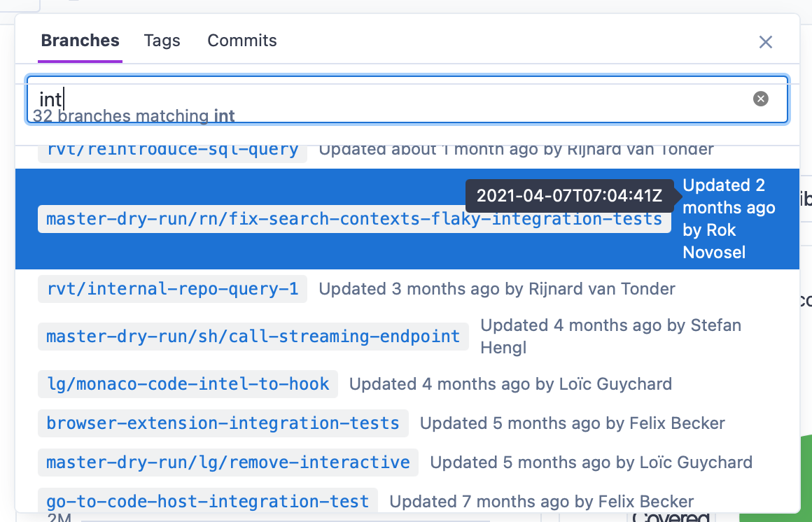
Task: Click 'Updated 5 months ago by Felix Becker'
Action: point(572,423)
